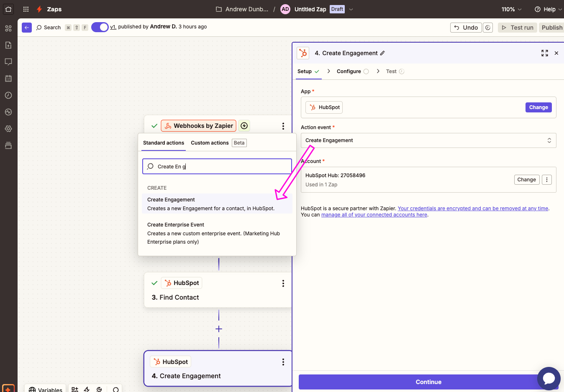Choose the Create Engagement action option
The image size is (564, 392).
click(217, 204)
